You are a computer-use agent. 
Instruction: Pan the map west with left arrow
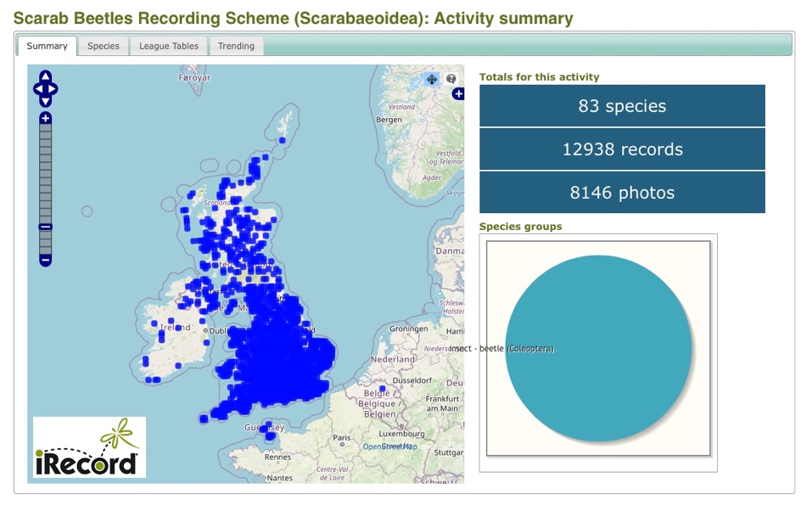(37, 88)
